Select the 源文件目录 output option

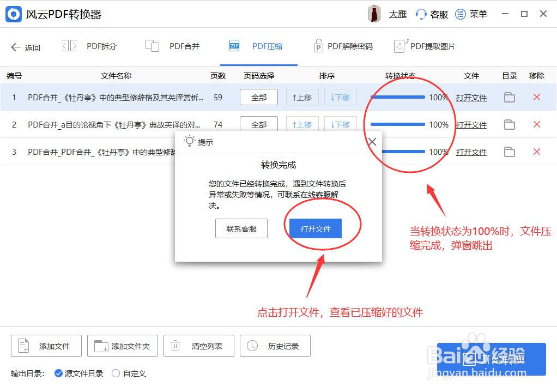pyautogui.click(x=59, y=373)
